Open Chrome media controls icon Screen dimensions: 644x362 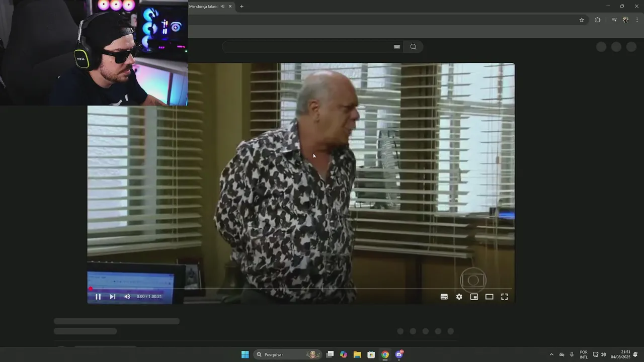click(x=614, y=20)
